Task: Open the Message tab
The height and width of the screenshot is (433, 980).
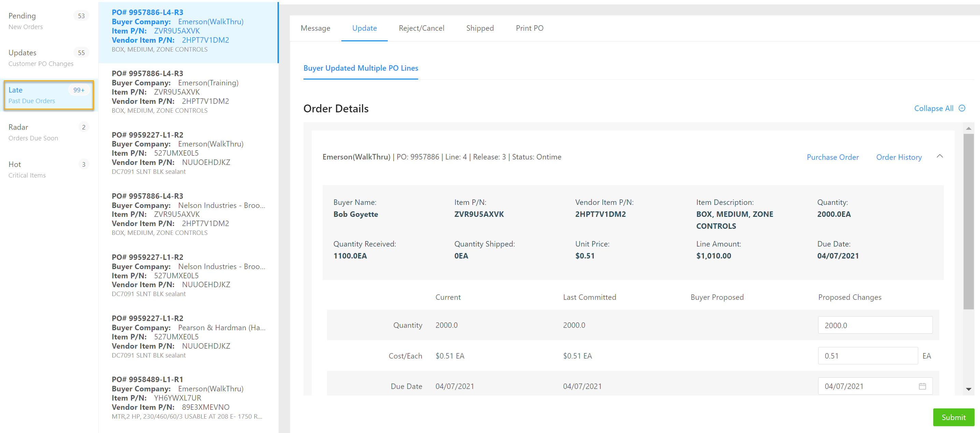Action: [315, 28]
